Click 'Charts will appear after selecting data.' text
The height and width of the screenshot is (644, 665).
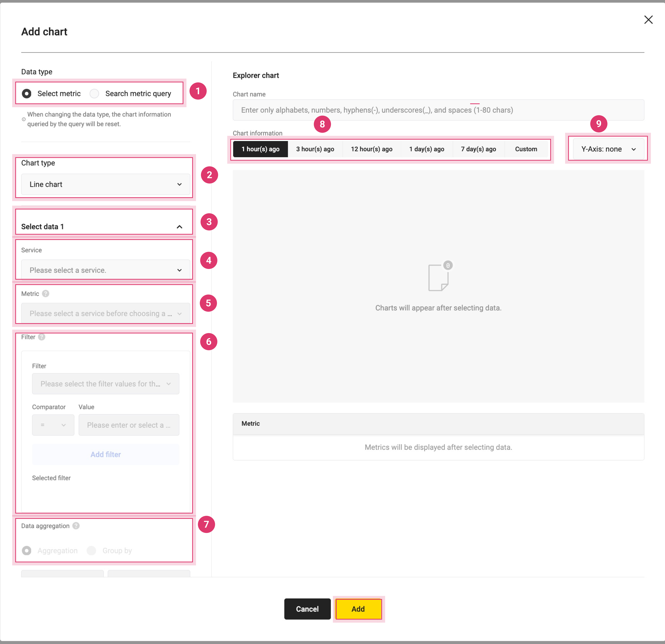coord(438,308)
